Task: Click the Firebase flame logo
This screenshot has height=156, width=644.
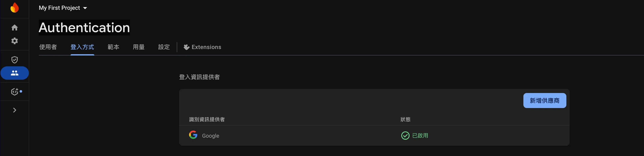Action: click(x=14, y=8)
